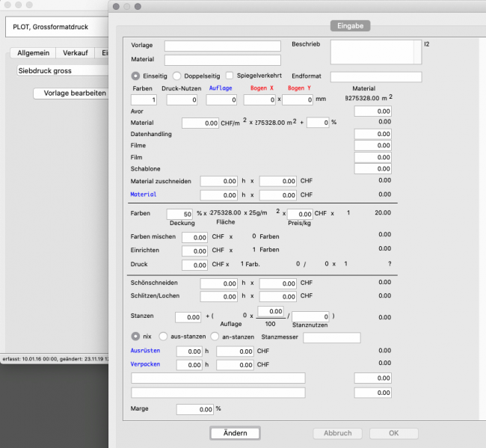This screenshot has width=486, height=448.
Task: Click the Endformat input field
Action: click(x=375, y=77)
